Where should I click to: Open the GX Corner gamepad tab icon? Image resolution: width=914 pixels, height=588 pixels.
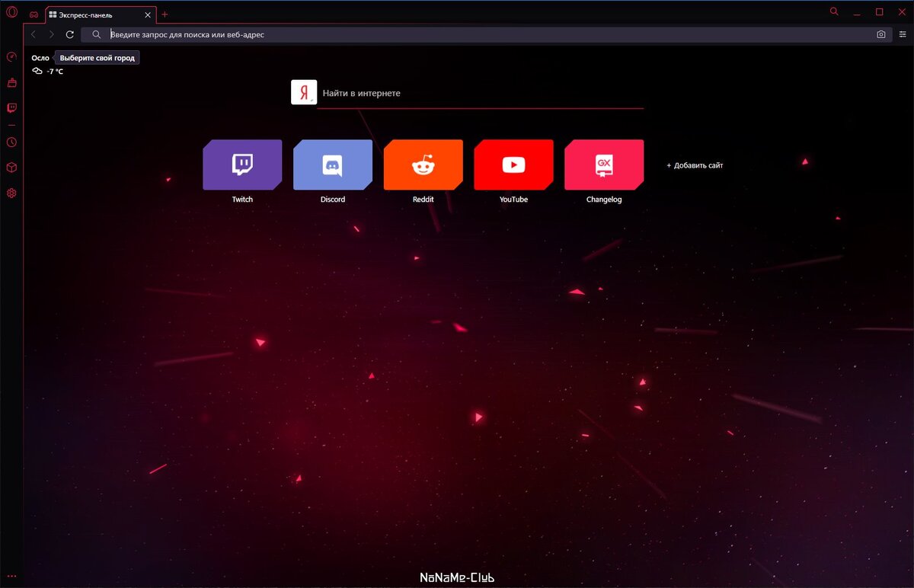(34, 14)
